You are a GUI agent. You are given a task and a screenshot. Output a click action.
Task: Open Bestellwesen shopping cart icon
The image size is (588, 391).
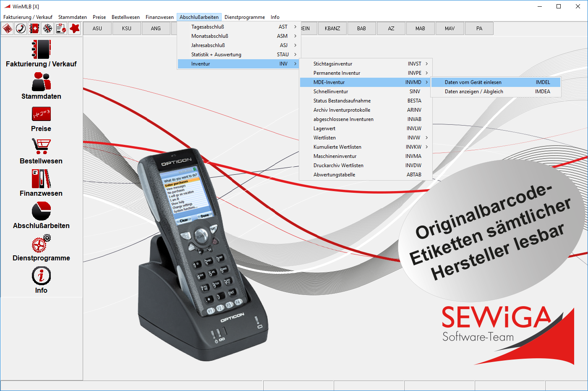coord(41,146)
